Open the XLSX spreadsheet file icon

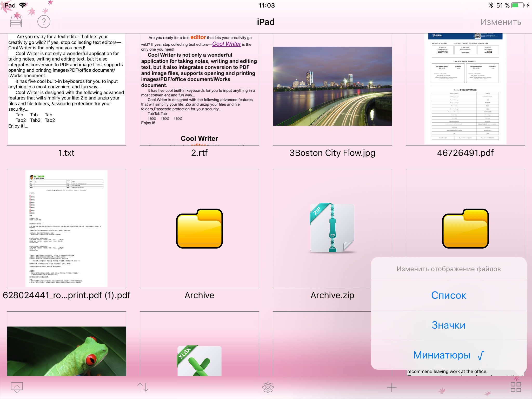[x=199, y=361]
